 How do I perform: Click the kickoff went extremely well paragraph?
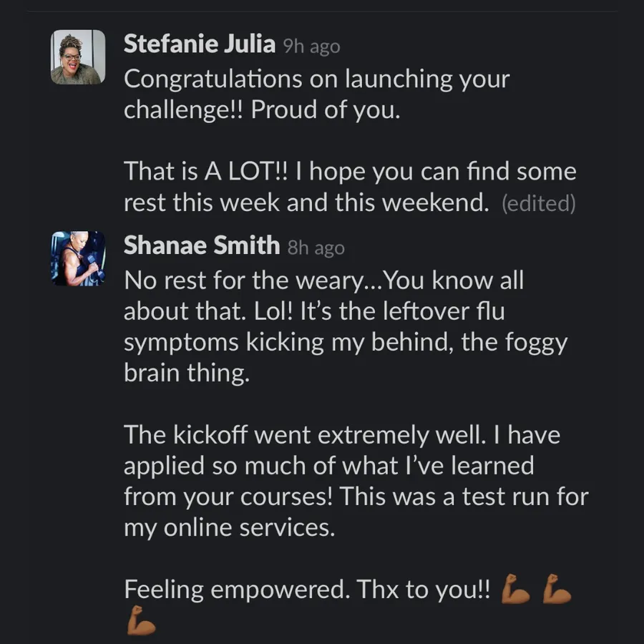pyautogui.click(x=356, y=481)
